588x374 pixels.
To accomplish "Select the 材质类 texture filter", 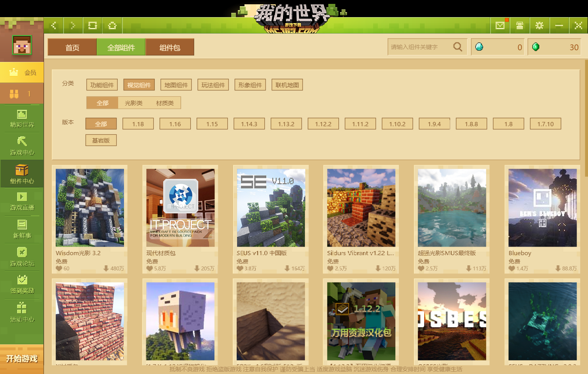I will pyautogui.click(x=165, y=102).
